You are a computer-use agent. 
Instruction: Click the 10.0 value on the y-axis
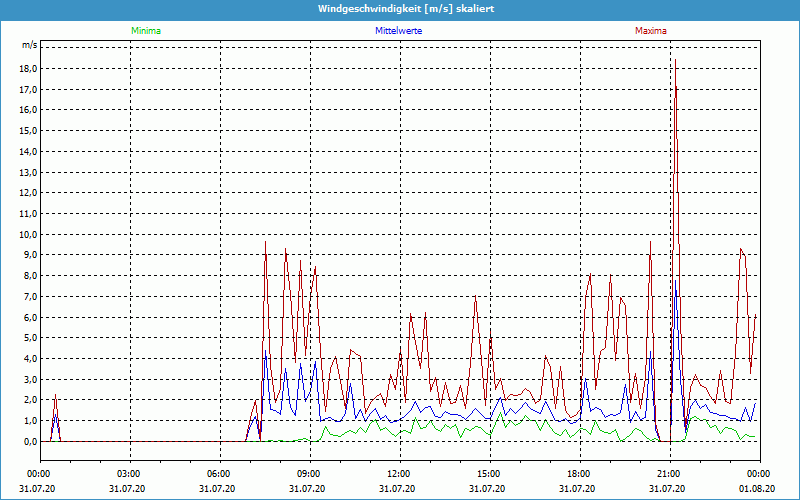29,234
